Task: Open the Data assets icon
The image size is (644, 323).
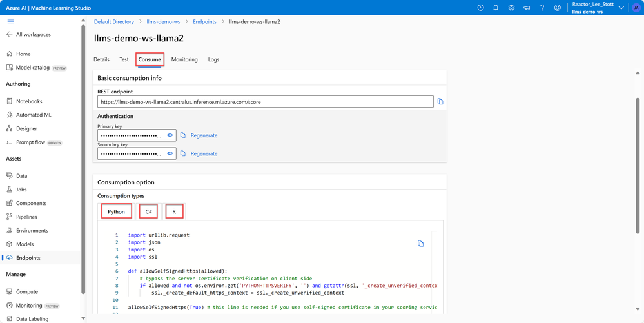Action: pos(10,176)
